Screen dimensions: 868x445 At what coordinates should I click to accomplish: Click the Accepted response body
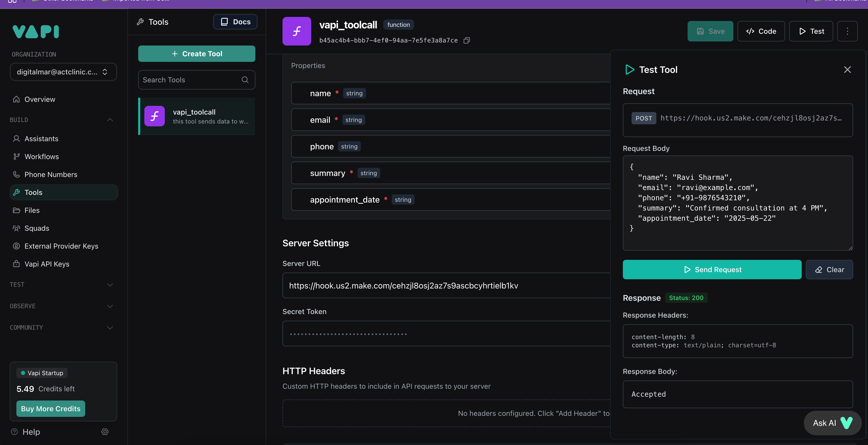point(737,394)
